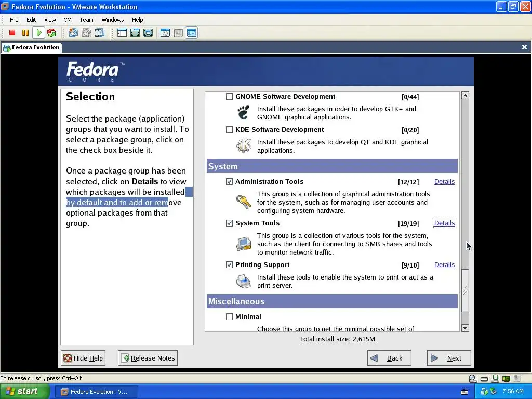This screenshot has width=532, height=399.
Task: Click the package list scrollbar thumb
Action: 465,290
